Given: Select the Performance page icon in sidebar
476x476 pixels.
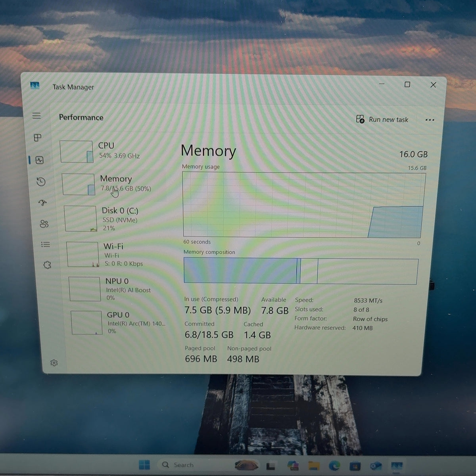Looking at the screenshot, I should tap(39, 160).
